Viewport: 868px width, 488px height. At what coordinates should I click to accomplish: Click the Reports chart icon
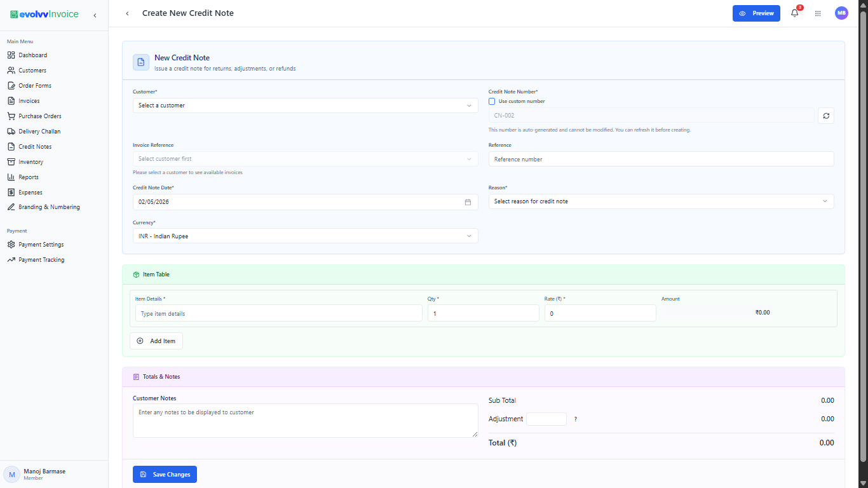pyautogui.click(x=11, y=177)
